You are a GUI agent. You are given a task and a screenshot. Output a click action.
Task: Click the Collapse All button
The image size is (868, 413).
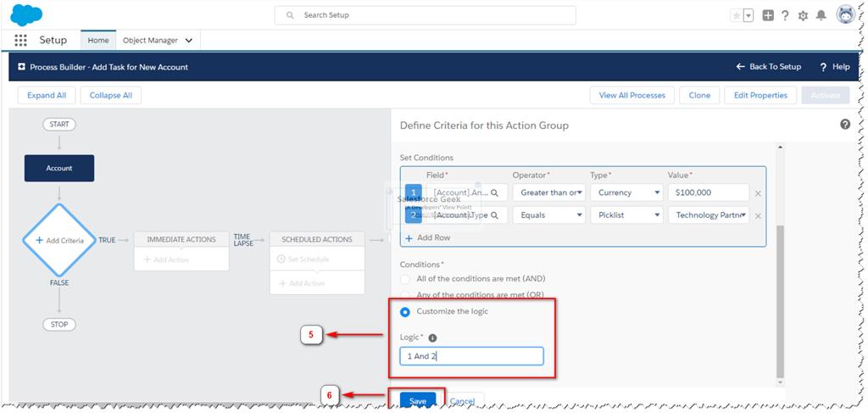pos(111,95)
